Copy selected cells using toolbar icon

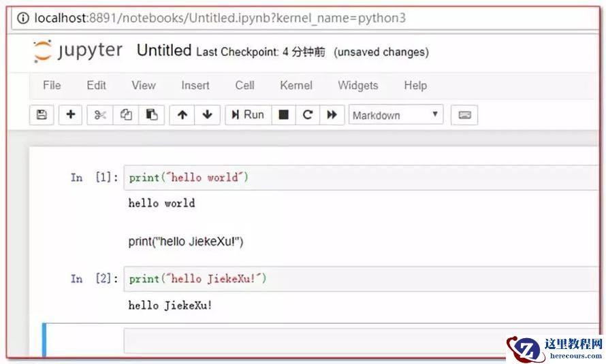coord(126,115)
